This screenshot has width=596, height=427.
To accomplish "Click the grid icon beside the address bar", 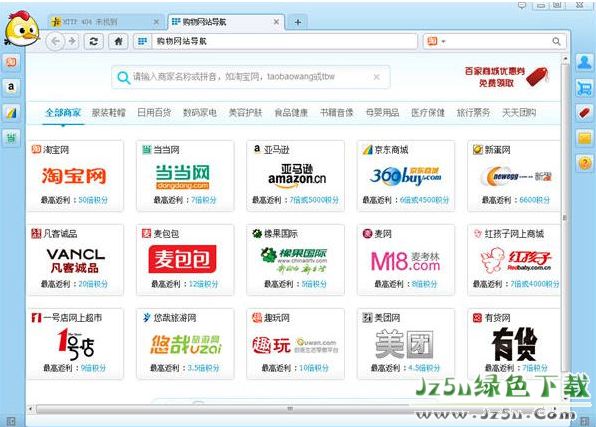I will coord(143,41).
